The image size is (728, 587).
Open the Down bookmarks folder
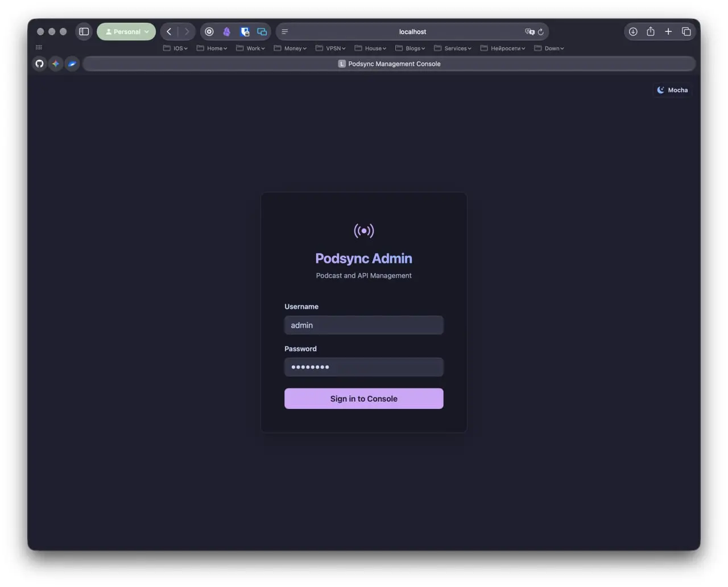pyautogui.click(x=549, y=48)
